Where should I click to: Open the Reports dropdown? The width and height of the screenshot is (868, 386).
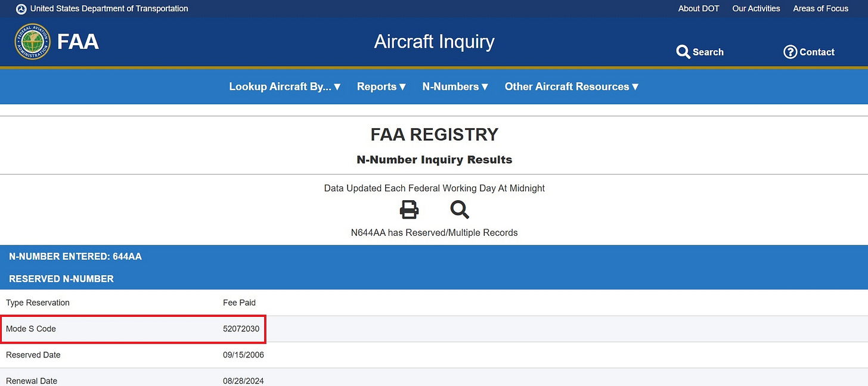click(x=382, y=86)
